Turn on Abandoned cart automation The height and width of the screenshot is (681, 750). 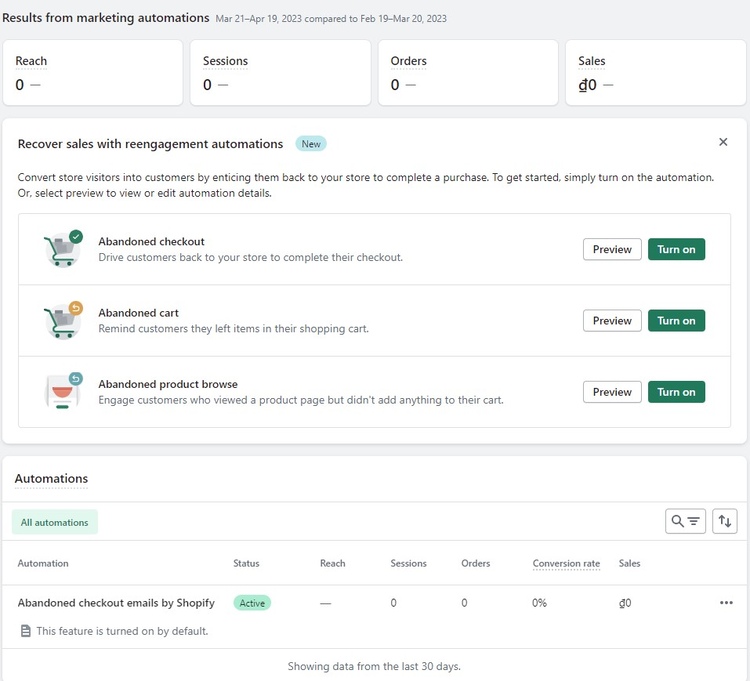point(676,320)
